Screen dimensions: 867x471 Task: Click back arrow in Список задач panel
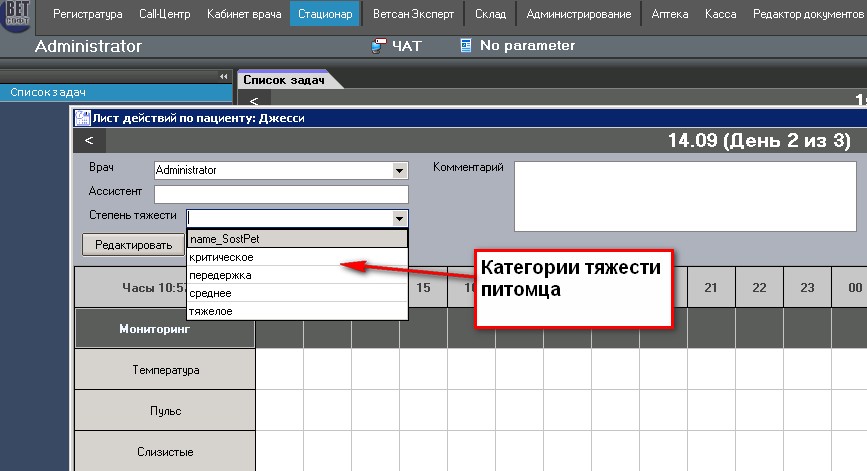point(254,101)
